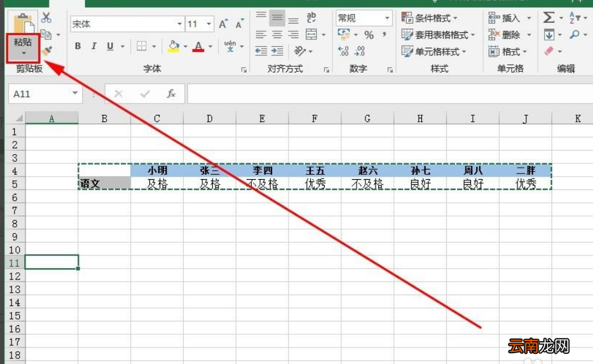
Task: Open alignment group dialog launcher
Action: tap(327, 69)
